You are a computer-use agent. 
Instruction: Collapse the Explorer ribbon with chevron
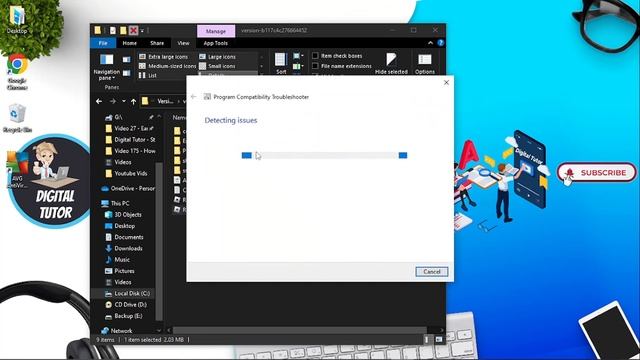pyautogui.click(x=430, y=43)
